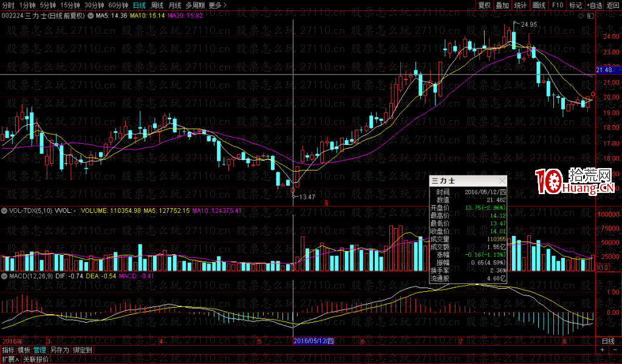Click the 2016/05/12 date marker on timeline
The image size is (622, 364).
(x=314, y=342)
